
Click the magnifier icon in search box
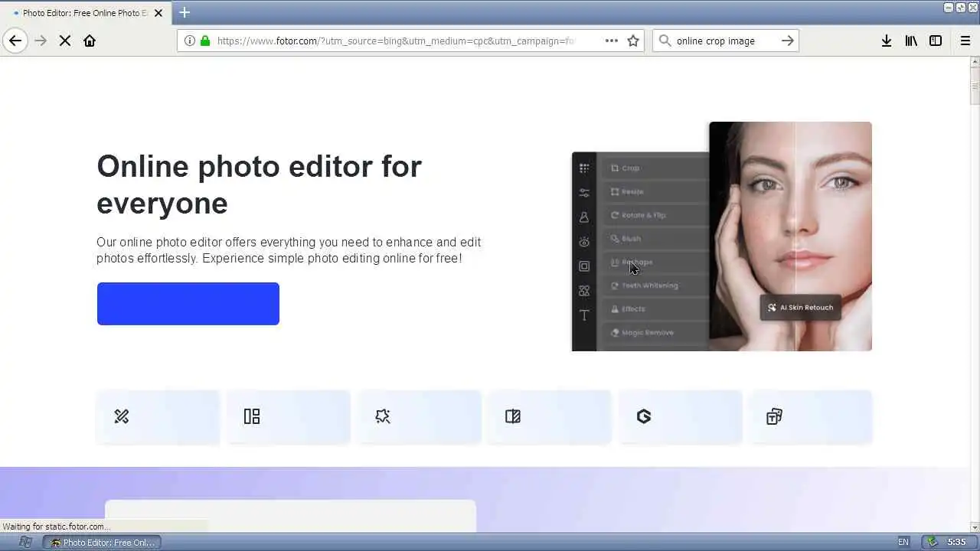tap(665, 41)
